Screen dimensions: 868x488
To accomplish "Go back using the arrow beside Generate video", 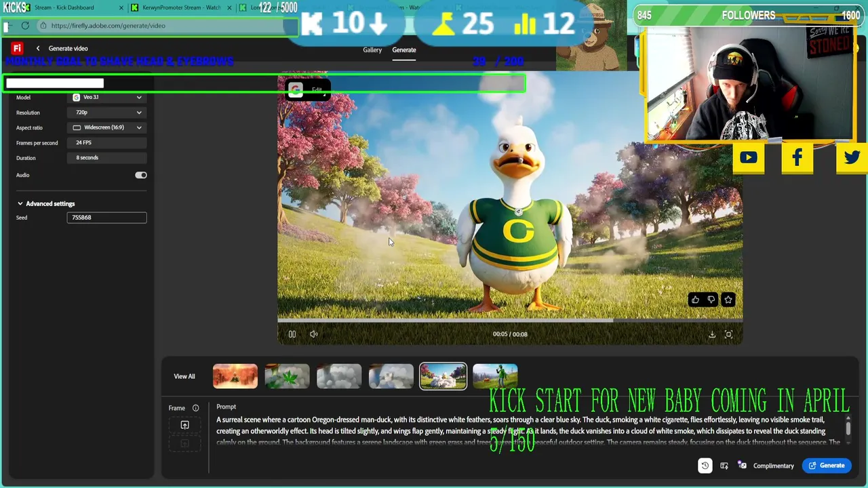I will pos(38,48).
